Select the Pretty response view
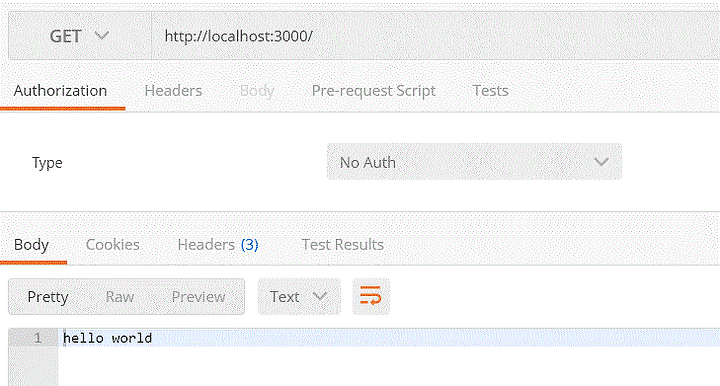720x386 pixels. coord(48,297)
